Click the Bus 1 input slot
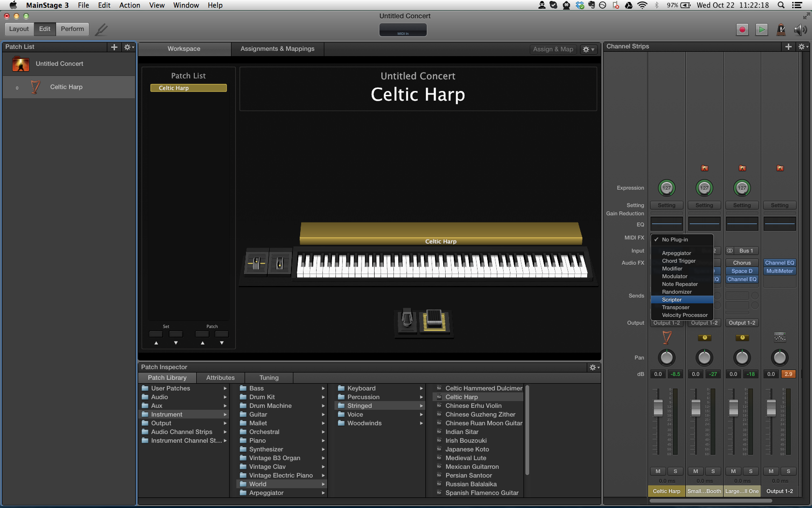The width and height of the screenshot is (812, 508). [x=746, y=251]
